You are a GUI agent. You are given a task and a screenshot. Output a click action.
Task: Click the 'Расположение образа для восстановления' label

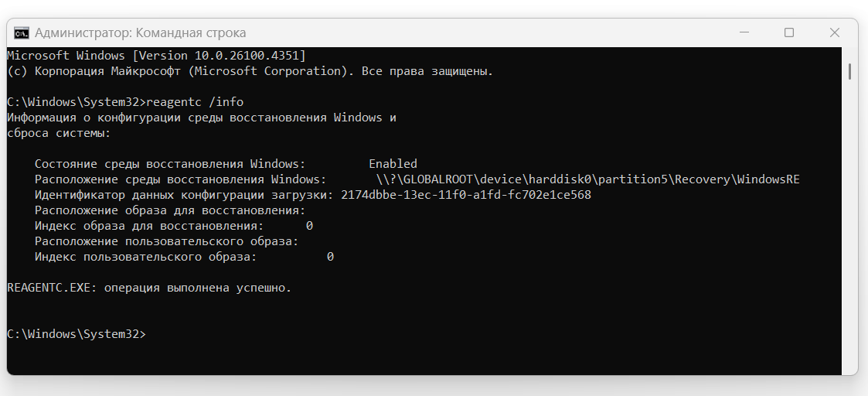coord(170,210)
